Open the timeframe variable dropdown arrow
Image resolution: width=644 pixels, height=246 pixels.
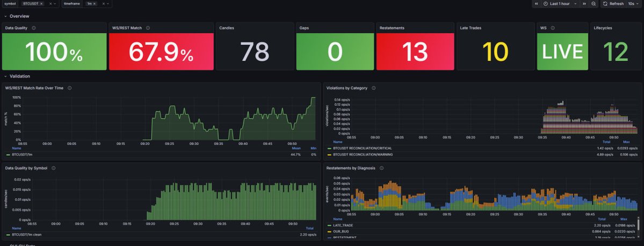point(108,4)
